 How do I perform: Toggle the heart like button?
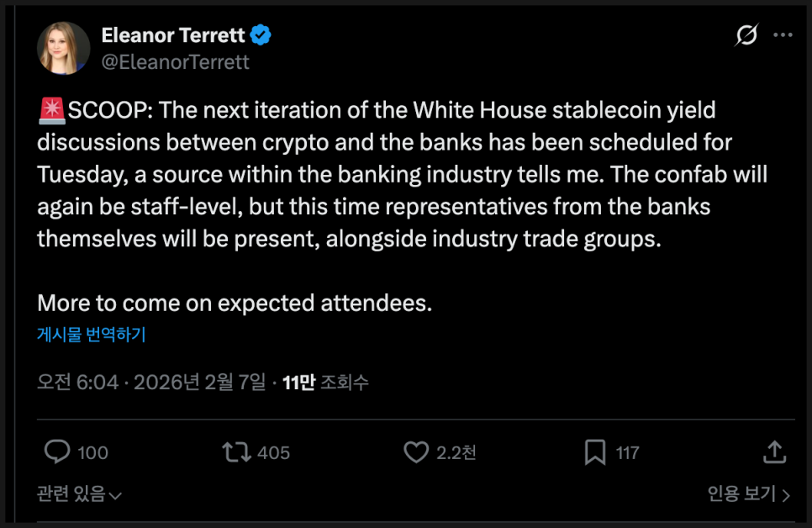click(416, 452)
